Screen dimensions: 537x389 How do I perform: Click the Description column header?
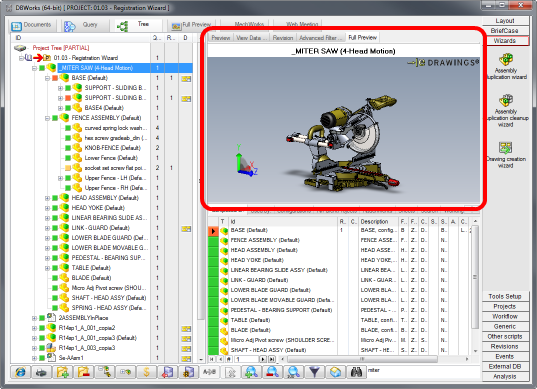tap(379, 222)
